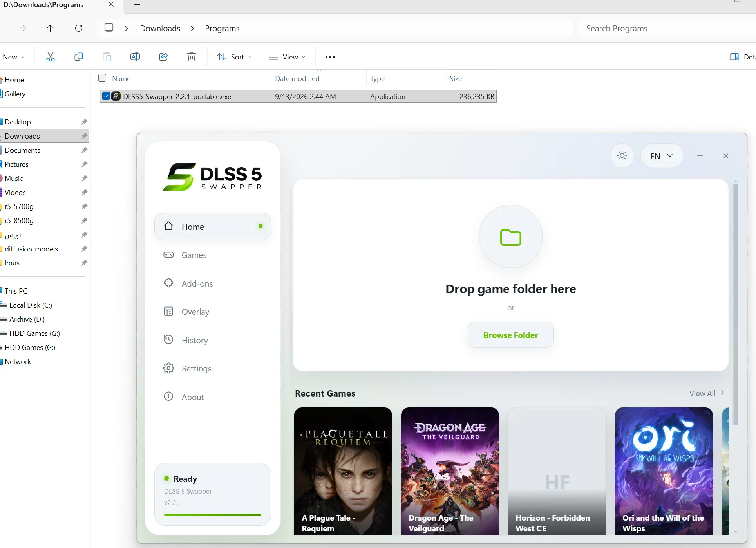The image size is (756, 548).
Task: Click the Share icon in Explorer toolbar
Action: pos(163,57)
